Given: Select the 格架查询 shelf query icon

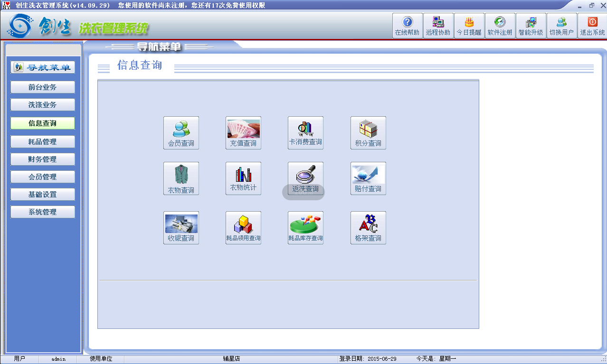Looking at the screenshot, I should click(x=368, y=228).
